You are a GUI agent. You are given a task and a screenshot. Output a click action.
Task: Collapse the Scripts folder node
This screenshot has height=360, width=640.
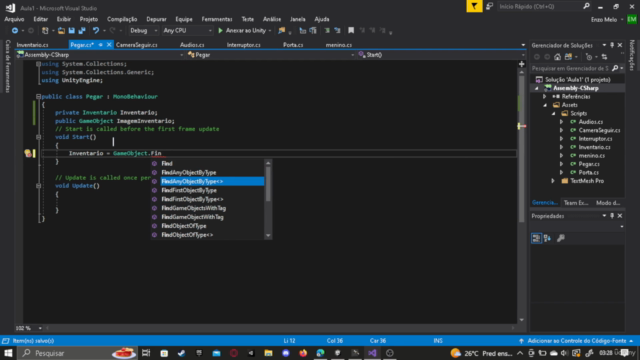[x=554, y=113]
